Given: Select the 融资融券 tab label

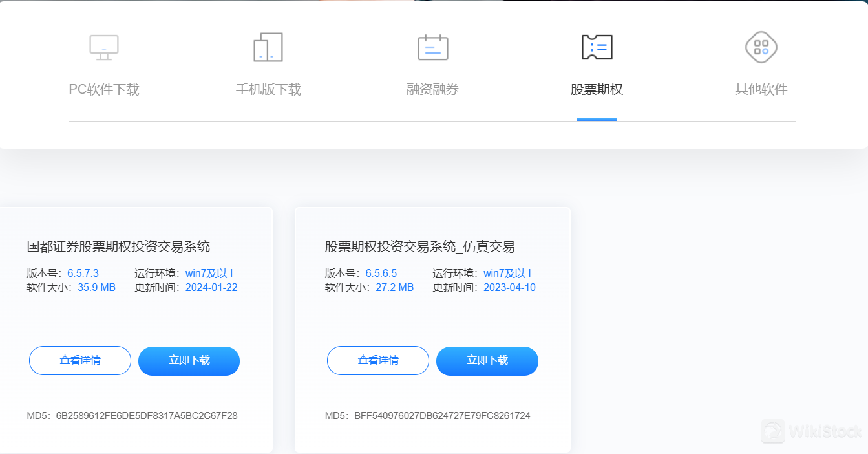Looking at the screenshot, I should pos(432,89).
